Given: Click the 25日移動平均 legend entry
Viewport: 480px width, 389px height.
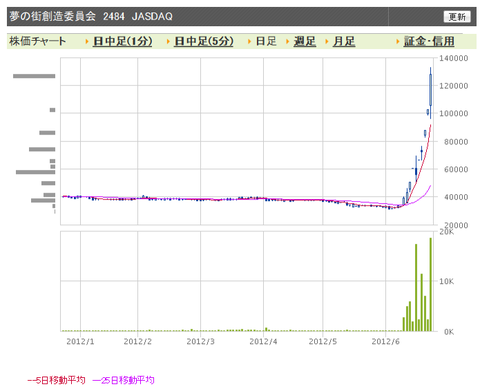Looking at the screenshot, I should click(123, 380).
